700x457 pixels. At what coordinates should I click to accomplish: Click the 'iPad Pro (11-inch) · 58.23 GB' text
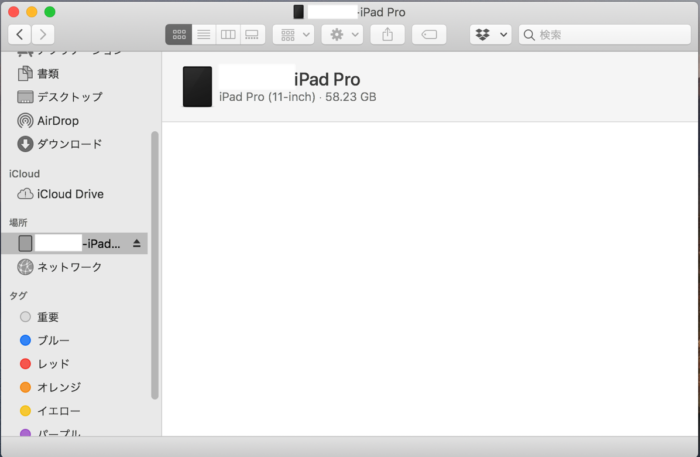point(297,97)
